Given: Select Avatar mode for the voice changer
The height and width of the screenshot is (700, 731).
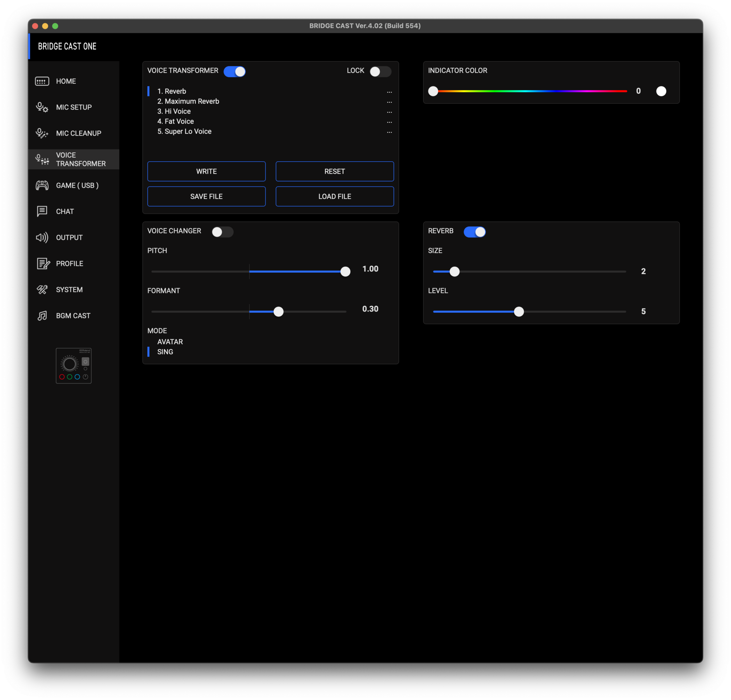Looking at the screenshot, I should (170, 342).
